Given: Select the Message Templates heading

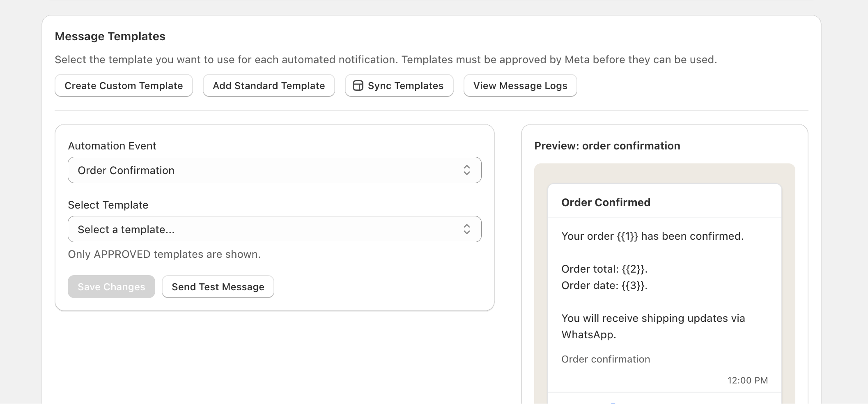Looking at the screenshot, I should (110, 36).
